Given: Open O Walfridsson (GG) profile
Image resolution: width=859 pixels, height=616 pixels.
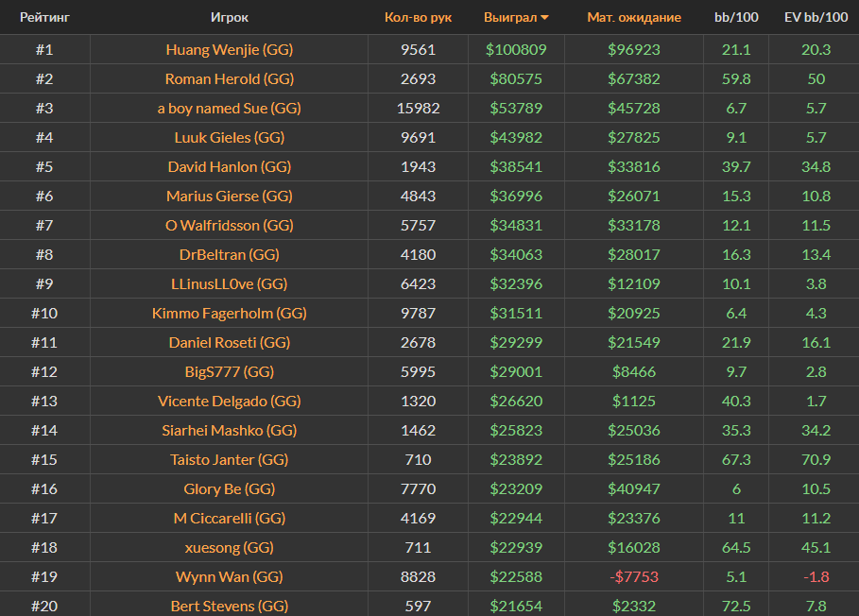Looking at the screenshot, I should point(230,225).
